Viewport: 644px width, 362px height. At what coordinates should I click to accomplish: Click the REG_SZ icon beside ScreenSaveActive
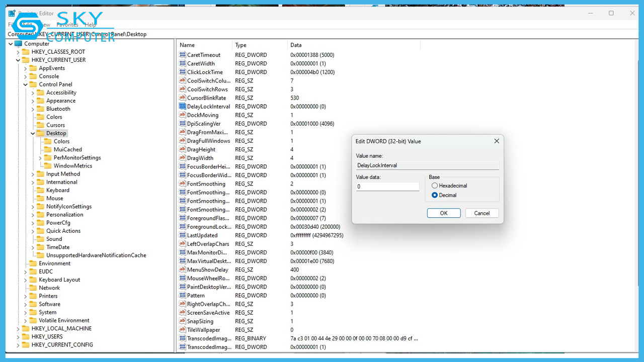(182, 312)
